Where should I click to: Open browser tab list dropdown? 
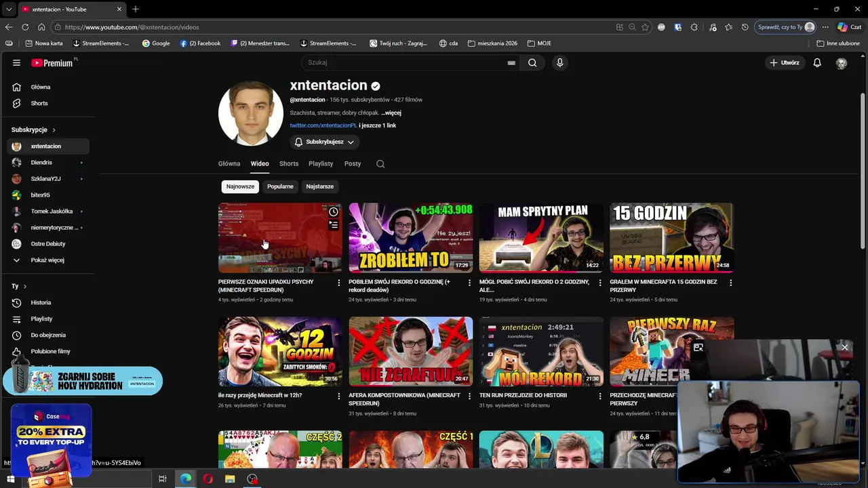tap(8, 9)
